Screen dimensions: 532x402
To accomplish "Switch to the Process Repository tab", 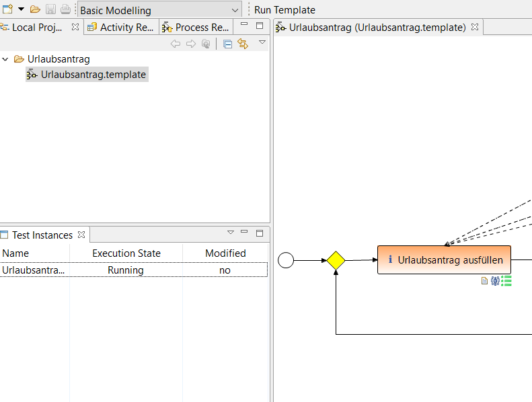I will point(196,28).
